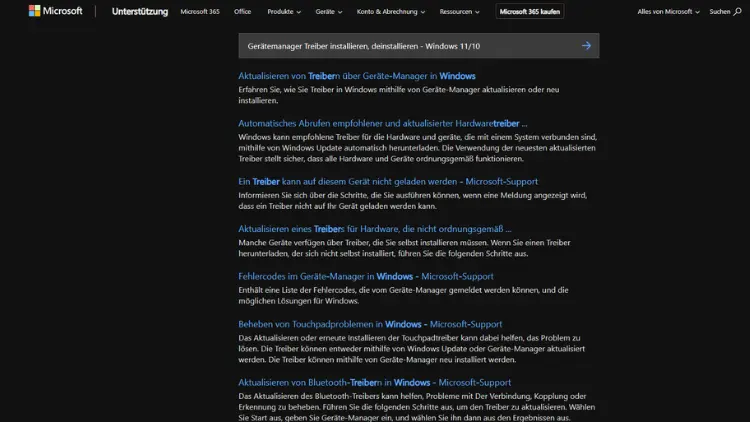
Task: Select text 'Das Aktualisieren oder erneute Installieren'
Action: pyautogui.click(x=312, y=338)
